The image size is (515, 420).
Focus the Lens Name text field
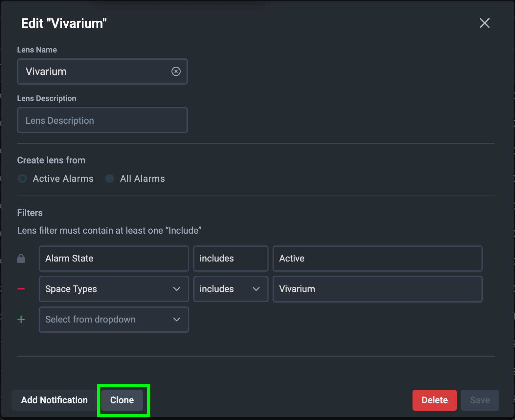(x=95, y=72)
